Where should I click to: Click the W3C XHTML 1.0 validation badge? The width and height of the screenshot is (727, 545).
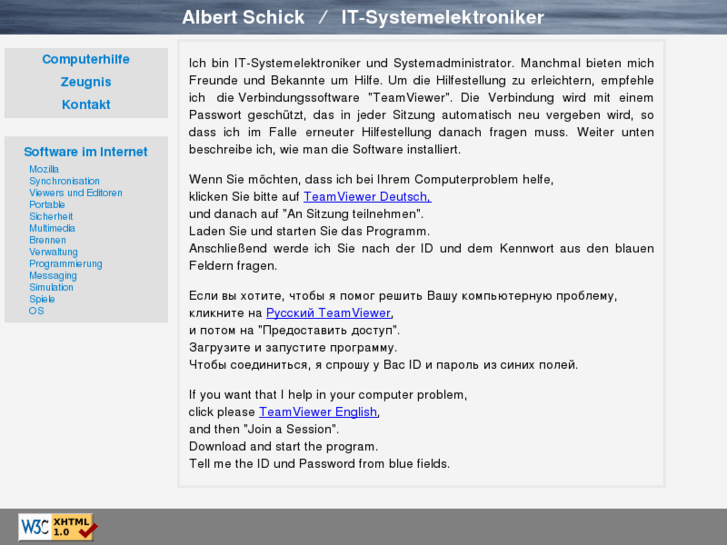57,527
